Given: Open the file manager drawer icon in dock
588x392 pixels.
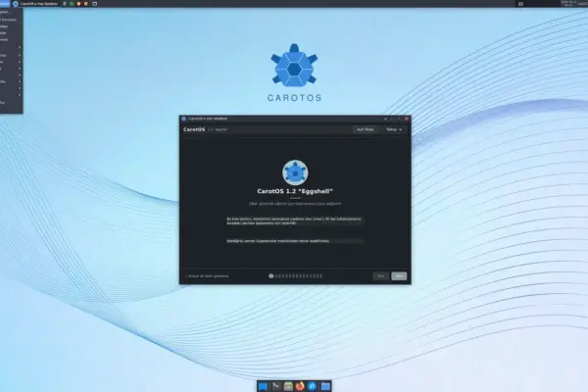Looking at the screenshot, I should (288, 385).
